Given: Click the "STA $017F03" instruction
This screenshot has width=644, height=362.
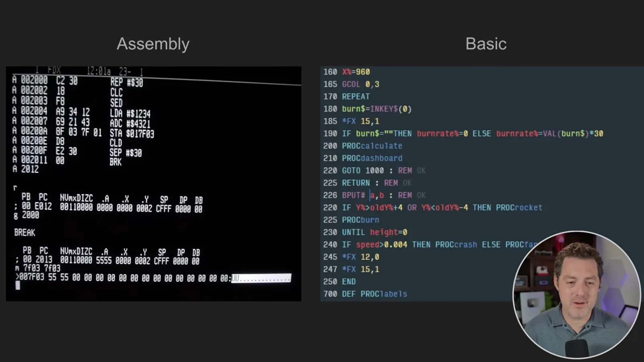Looking at the screenshot, I should [132, 134].
